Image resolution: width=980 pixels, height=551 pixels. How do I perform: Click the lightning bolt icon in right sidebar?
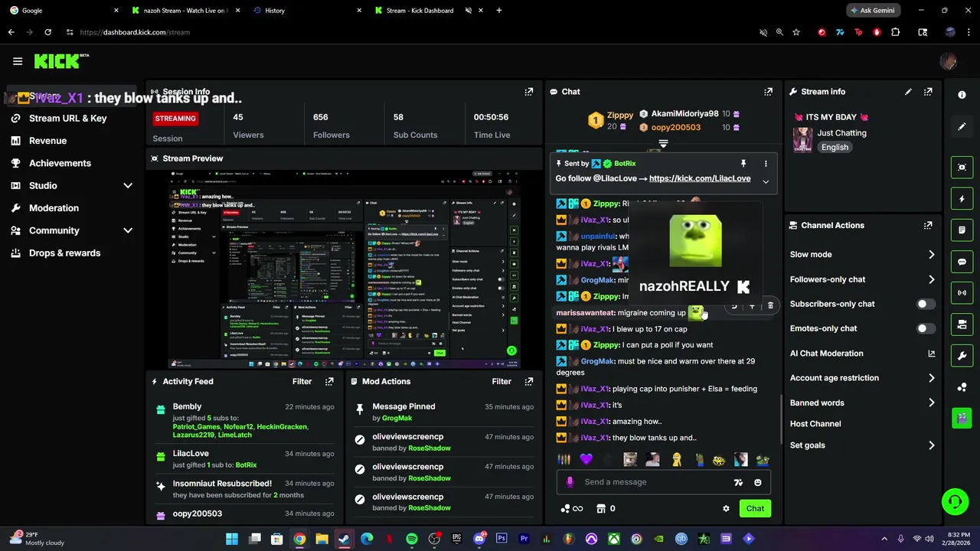click(962, 199)
